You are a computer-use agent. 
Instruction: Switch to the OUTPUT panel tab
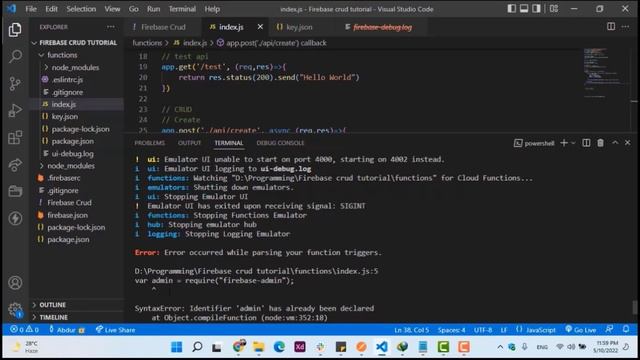click(x=189, y=143)
